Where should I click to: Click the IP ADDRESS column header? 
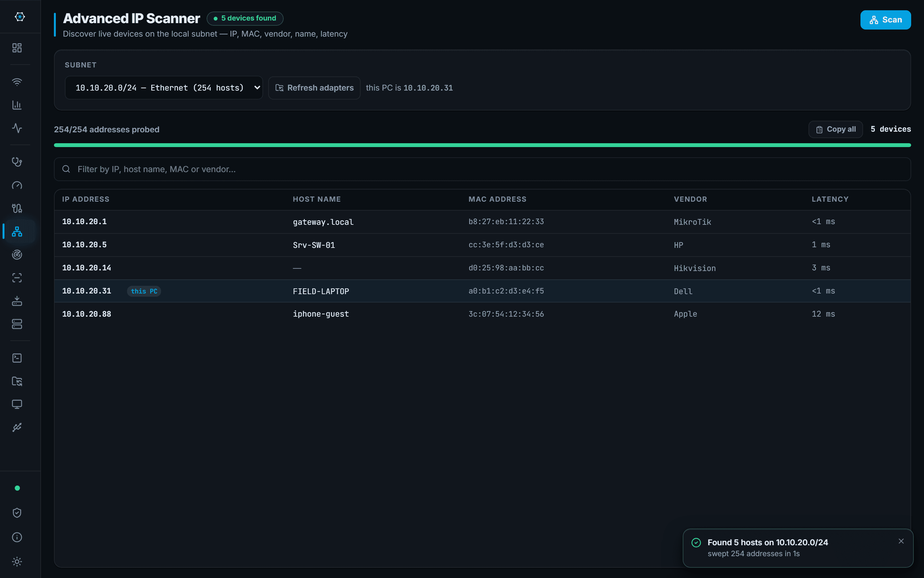(x=86, y=199)
